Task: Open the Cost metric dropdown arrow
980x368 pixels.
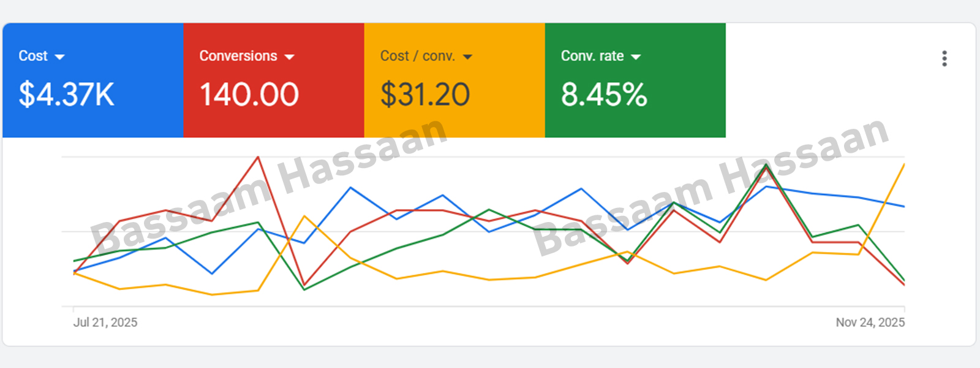Action: (59, 57)
